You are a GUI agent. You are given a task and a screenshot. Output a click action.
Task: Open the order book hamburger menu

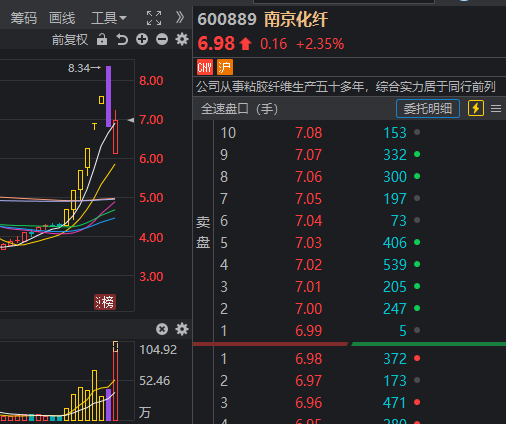496,109
